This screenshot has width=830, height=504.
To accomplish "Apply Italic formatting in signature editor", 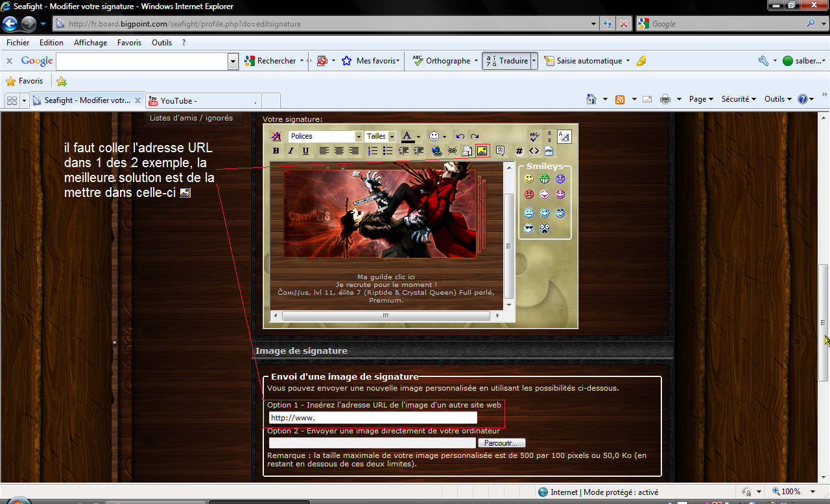I will (290, 151).
